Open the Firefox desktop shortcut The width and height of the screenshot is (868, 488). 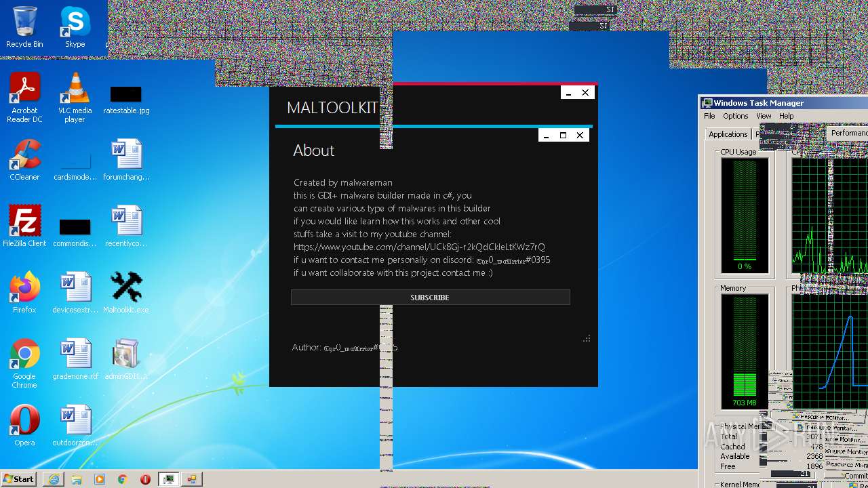click(24, 292)
